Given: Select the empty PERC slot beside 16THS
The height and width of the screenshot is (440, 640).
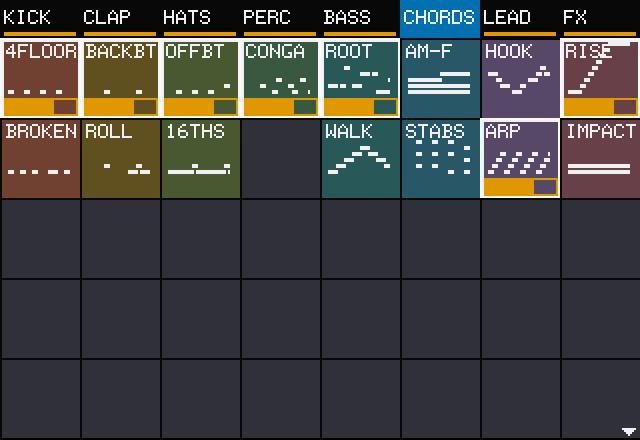Looking at the screenshot, I should [x=280, y=158].
